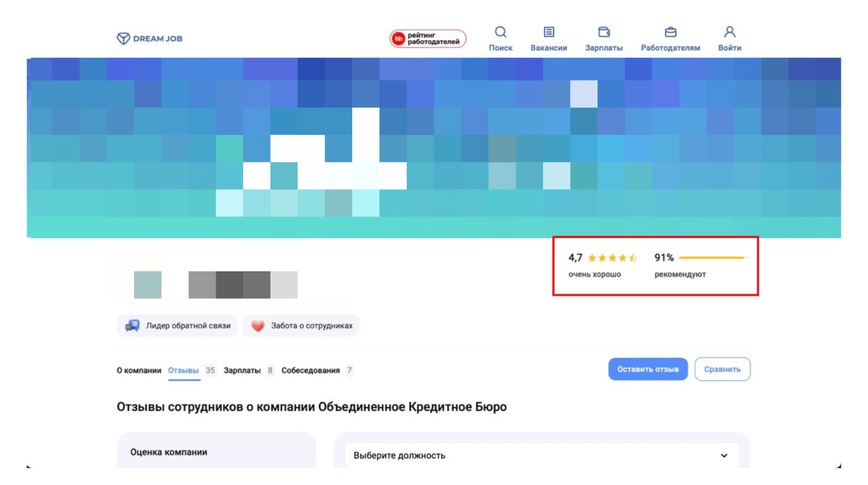Click the blurred company logo thumbnail

(x=148, y=285)
